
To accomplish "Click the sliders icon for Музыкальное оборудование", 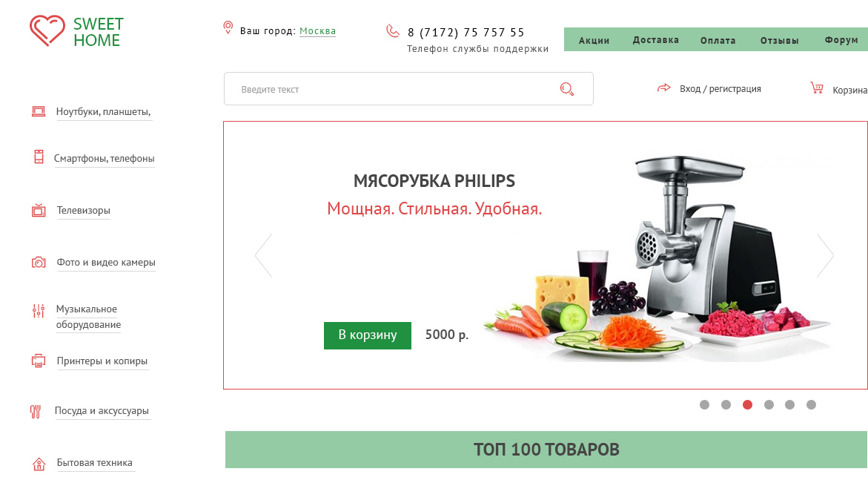I will (x=38, y=311).
